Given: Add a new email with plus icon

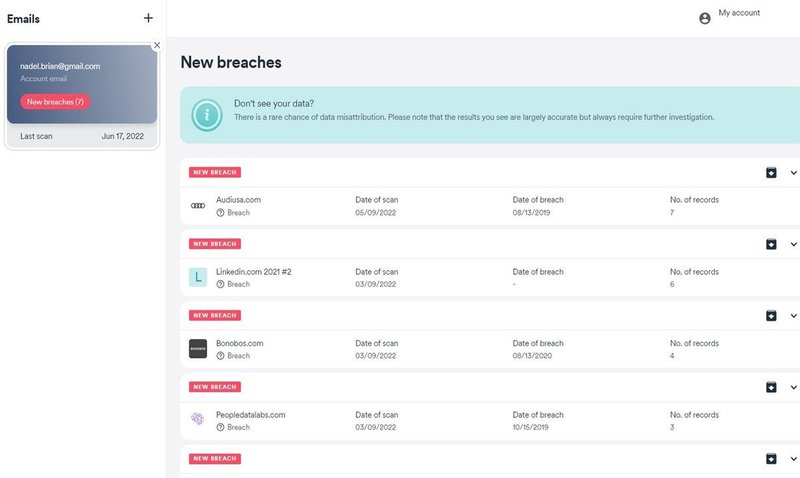Looking at the screenshot, I should point(148,18).
